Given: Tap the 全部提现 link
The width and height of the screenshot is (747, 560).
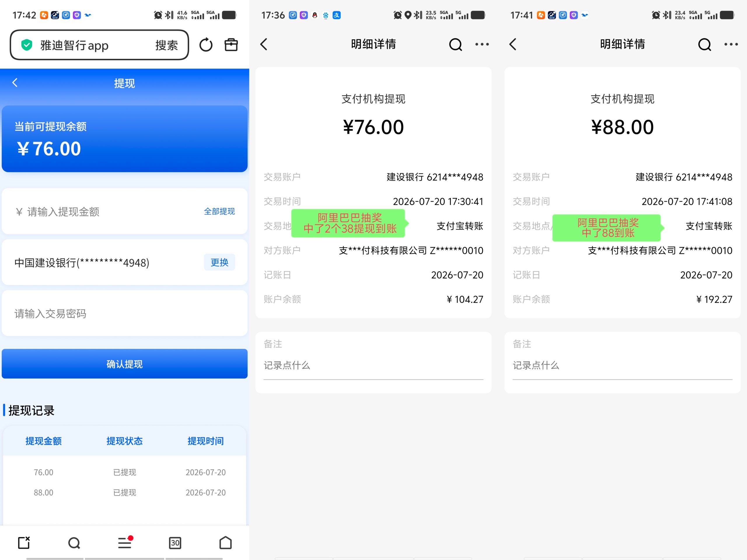Looking at the screenshot, I should tap(219, 211).
